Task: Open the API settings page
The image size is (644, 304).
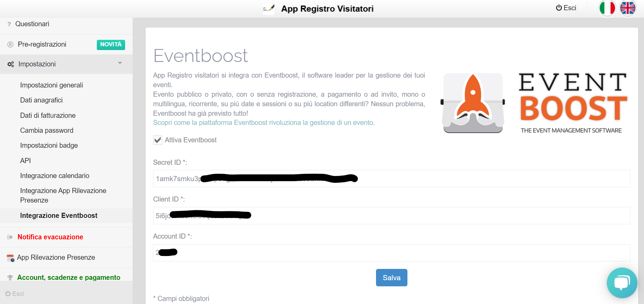Action: (26, 161)
